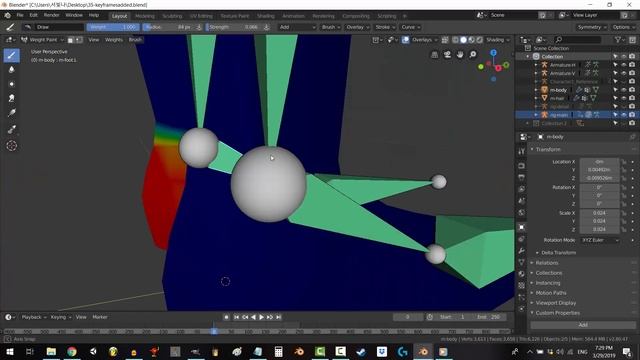
Task: Open the Symmetry dropdown
Action: 591,27
